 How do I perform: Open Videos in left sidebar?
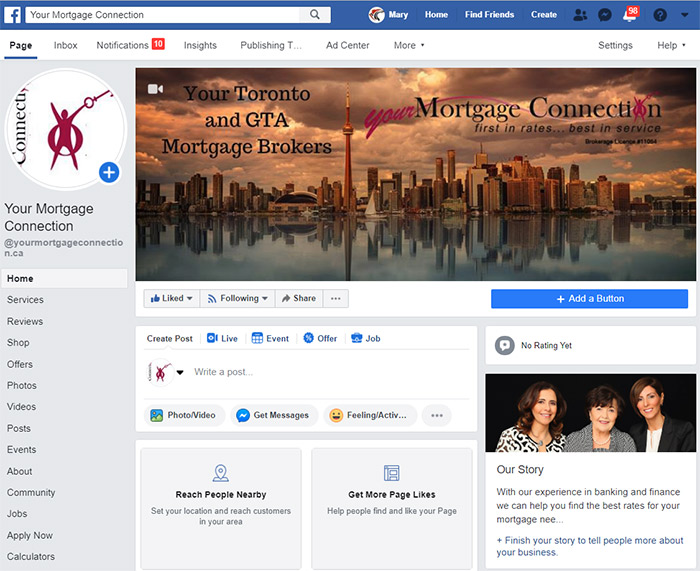21,407
